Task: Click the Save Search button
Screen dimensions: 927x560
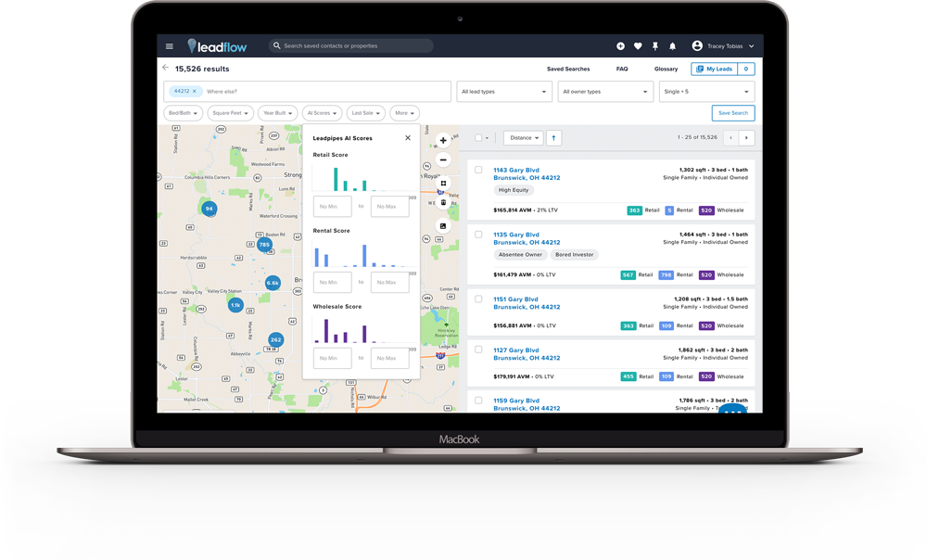Action: pos(733,113)
